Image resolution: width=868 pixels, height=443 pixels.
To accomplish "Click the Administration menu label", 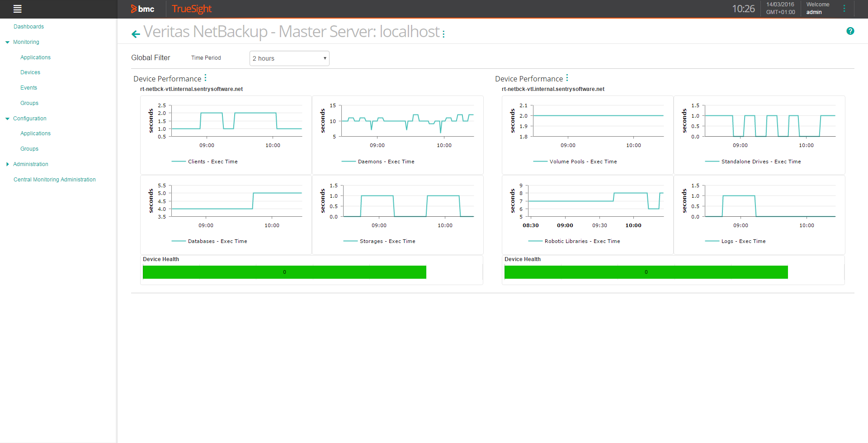I will coord(31,164).
